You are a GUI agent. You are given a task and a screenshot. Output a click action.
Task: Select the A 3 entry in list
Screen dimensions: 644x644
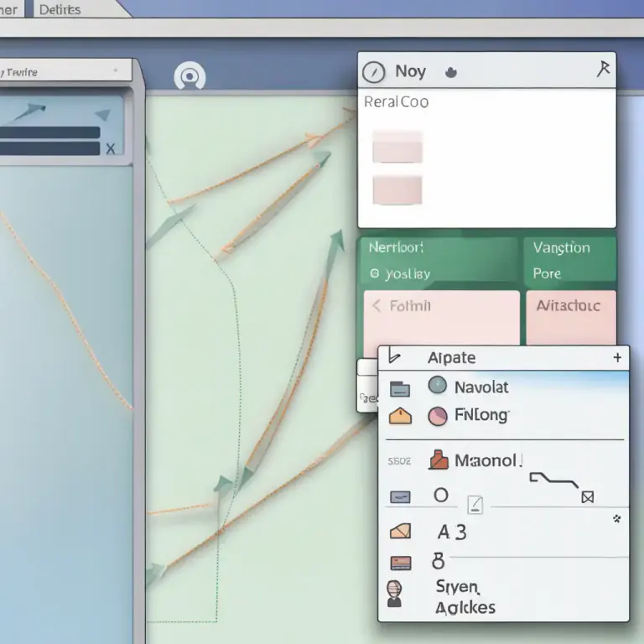pyautogui.click(x=452, y=532)
